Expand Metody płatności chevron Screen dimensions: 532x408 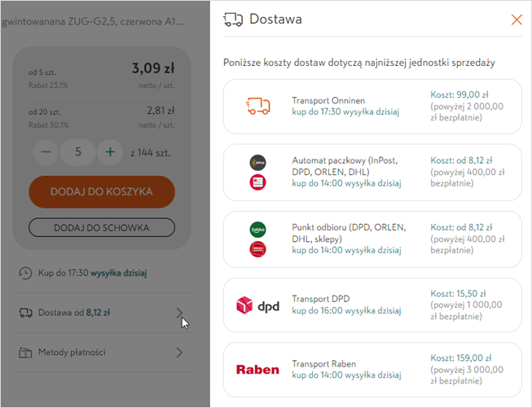(x=179, y=353)
